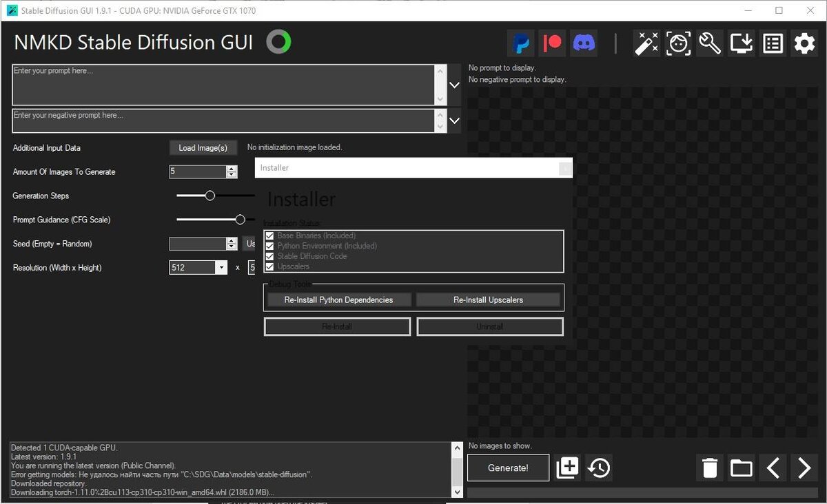
Task: Toggle the Python Environment checkbox
Action: pyautogui.click(x=270, y=246)
